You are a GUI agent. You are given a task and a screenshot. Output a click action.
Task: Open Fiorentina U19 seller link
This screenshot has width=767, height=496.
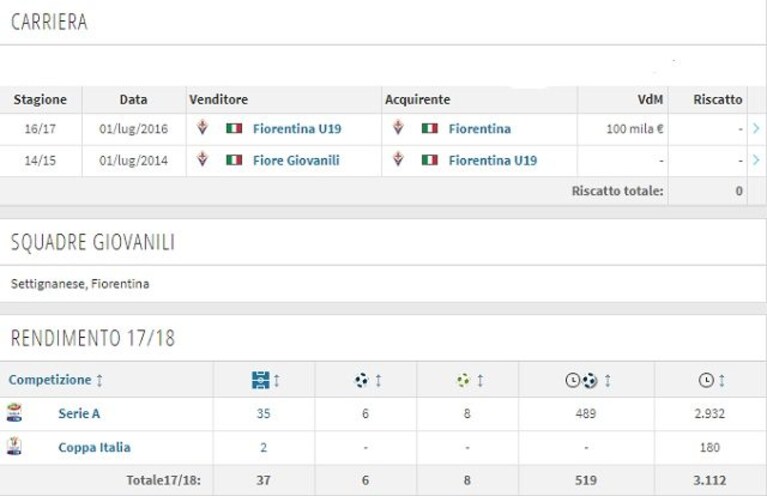[x=297, y=129]
